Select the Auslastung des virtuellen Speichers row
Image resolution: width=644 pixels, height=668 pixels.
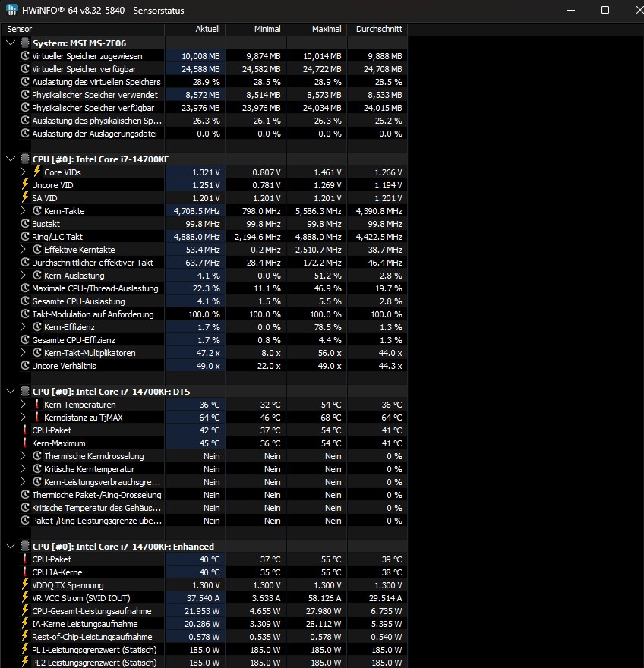pyautogui.click(x=213, y=82)
